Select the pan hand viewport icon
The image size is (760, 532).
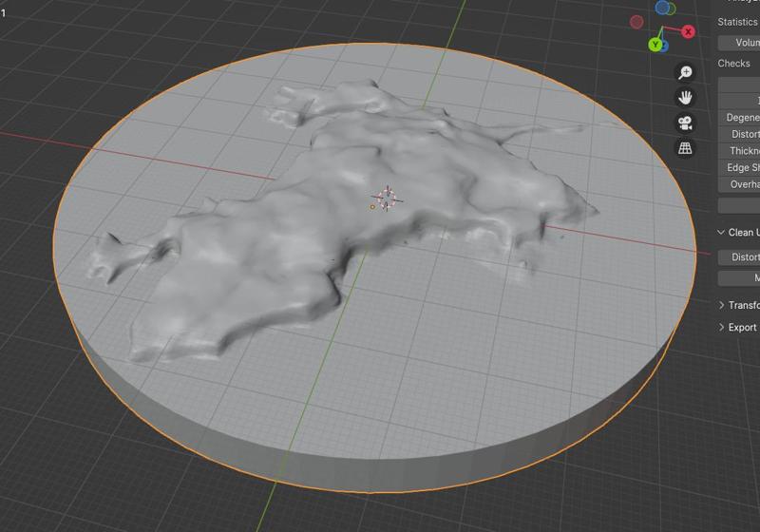[x=685, y=98]
